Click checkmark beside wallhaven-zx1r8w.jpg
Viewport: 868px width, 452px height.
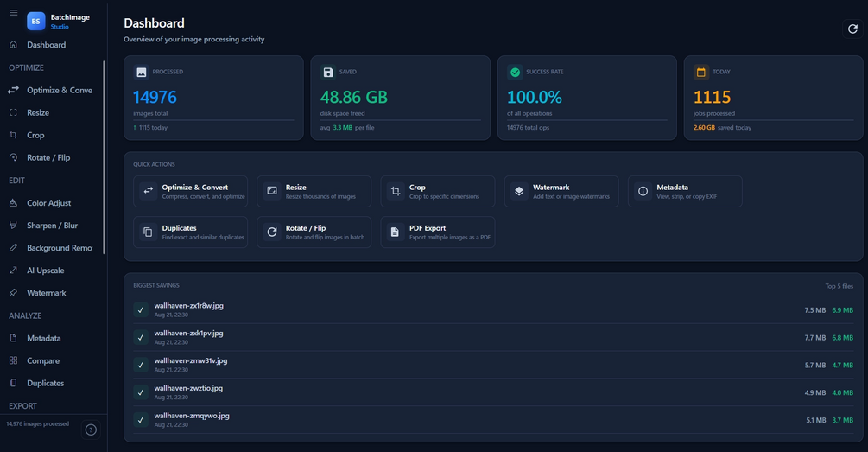(x=141, y=309)
